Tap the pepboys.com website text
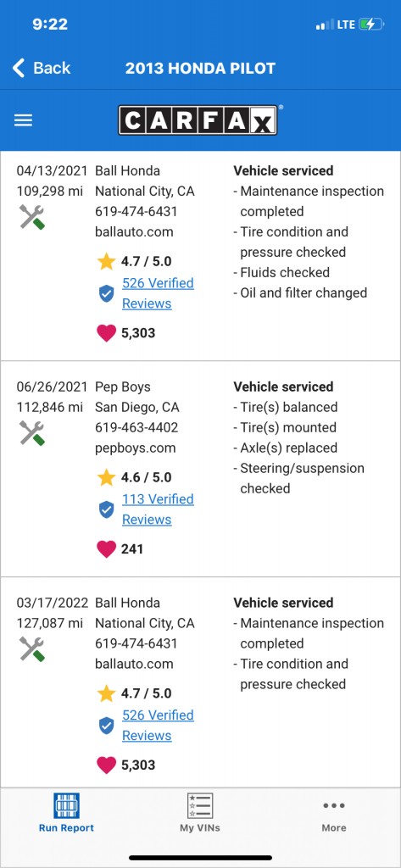The image size is (401, 868). click(x=135, y=448)
